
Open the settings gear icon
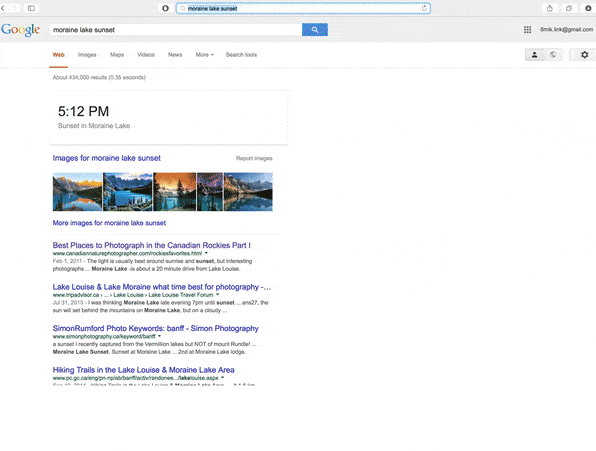(x=585, y=55)
